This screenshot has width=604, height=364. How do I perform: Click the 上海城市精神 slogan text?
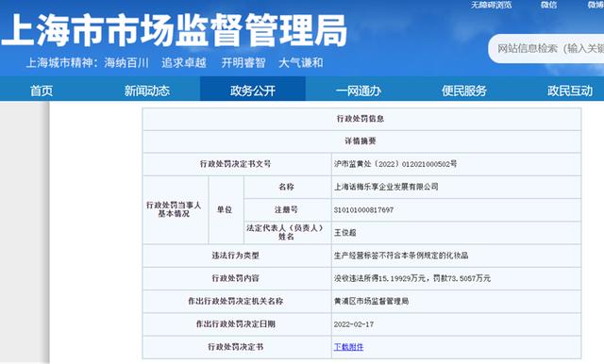click(175, 63)
